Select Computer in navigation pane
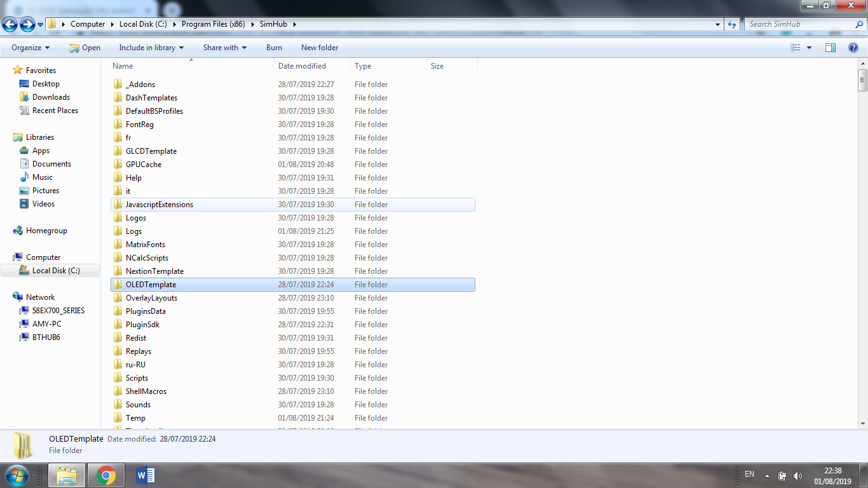 click(x=43, y=257)
